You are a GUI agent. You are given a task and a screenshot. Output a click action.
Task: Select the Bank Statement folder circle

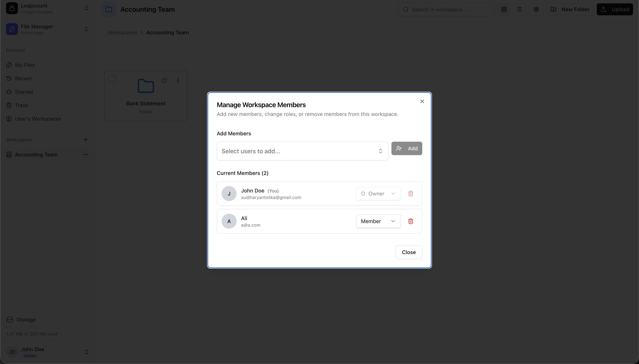[112, 79]
